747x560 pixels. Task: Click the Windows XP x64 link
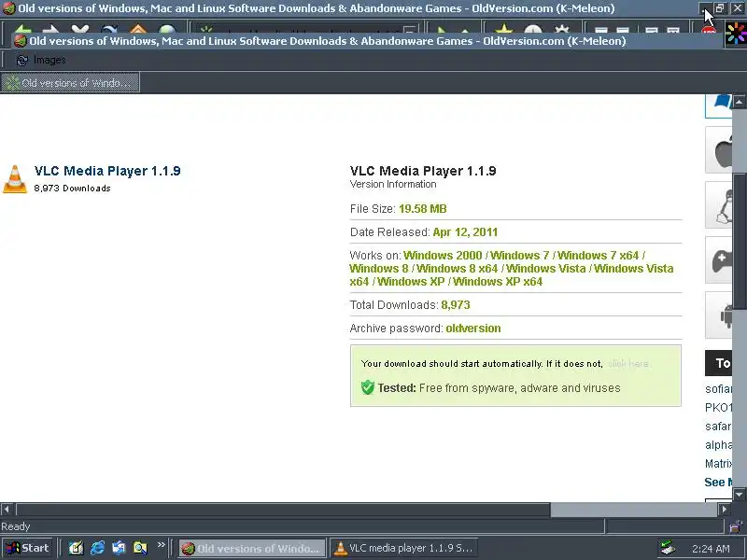pos(498,282)
